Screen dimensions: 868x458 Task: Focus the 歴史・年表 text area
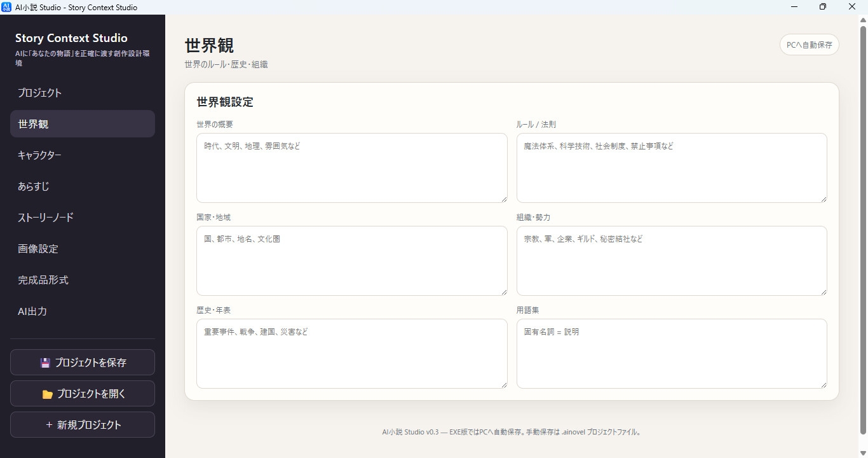click(352, 354)
